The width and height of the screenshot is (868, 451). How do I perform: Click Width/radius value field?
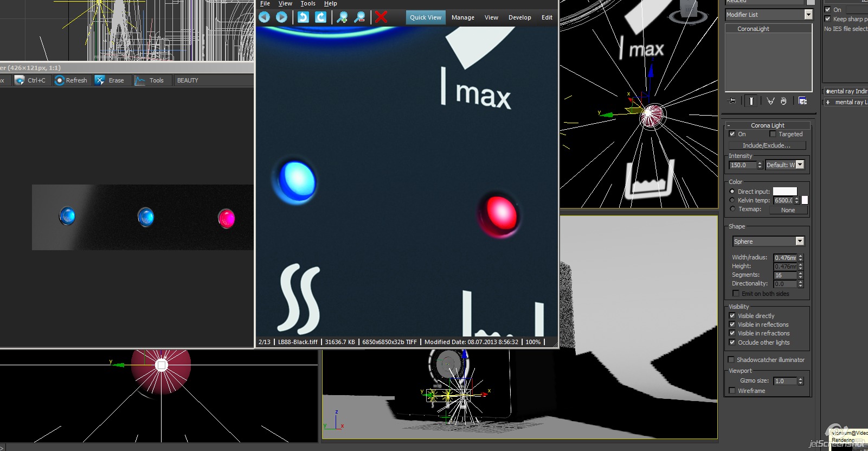pyautogui.click(x=785, y=258)
